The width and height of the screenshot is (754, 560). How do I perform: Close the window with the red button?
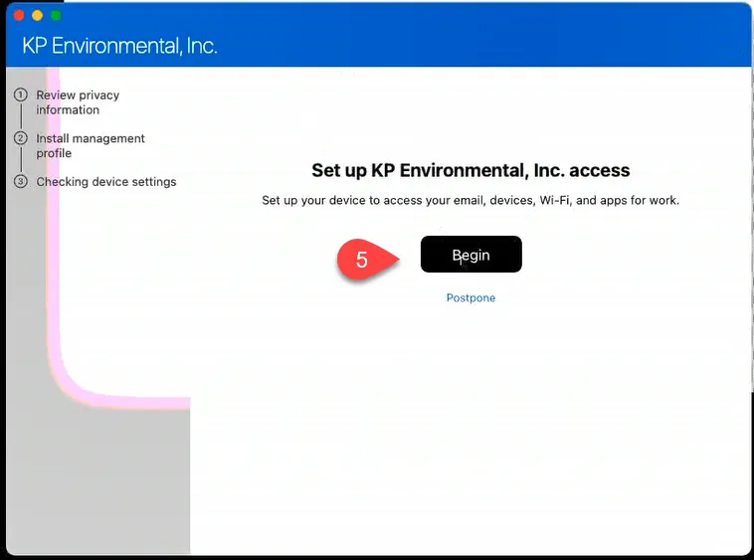click(x=19, y=15)
